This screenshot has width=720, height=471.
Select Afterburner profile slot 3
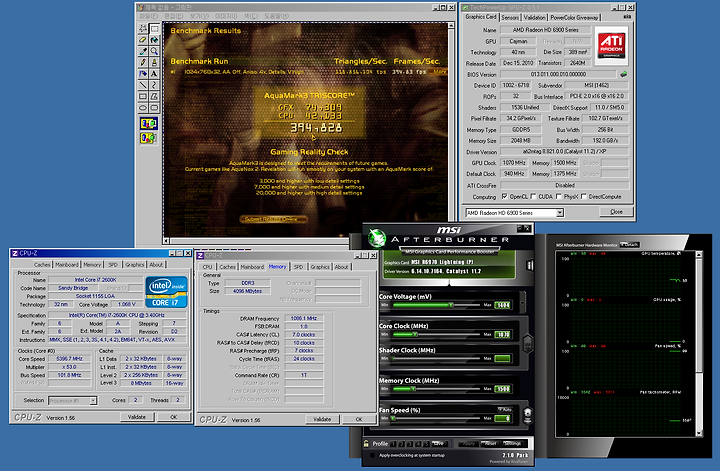(410, 444)
